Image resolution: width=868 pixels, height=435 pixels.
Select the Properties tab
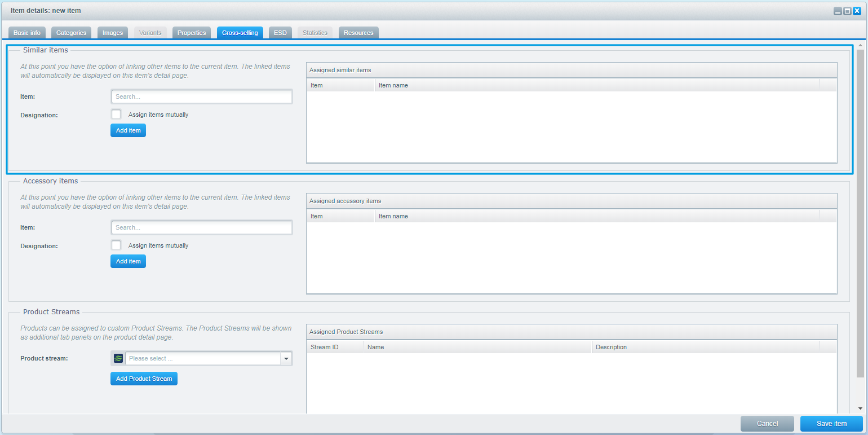(x=192, y=33)
